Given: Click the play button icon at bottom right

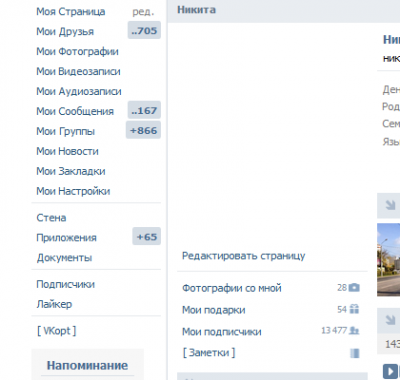Looking at the screenshot, I should (x=390, y=371).
